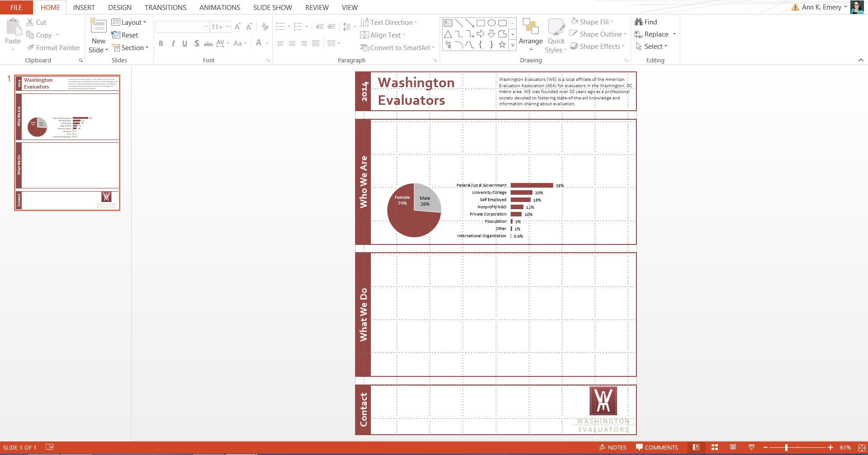The height and width of the screenshot is (455, 868).
Task: Toggle Italic text formatting
Action: (173, 43)
